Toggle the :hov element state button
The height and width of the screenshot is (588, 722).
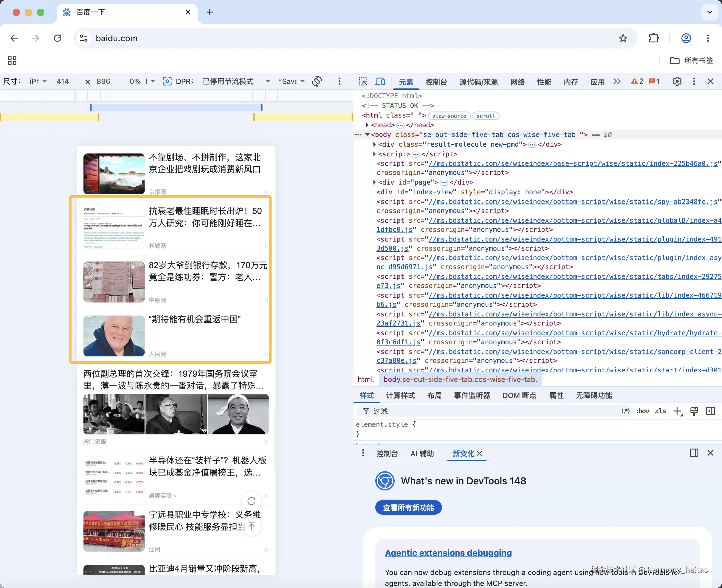643,411
